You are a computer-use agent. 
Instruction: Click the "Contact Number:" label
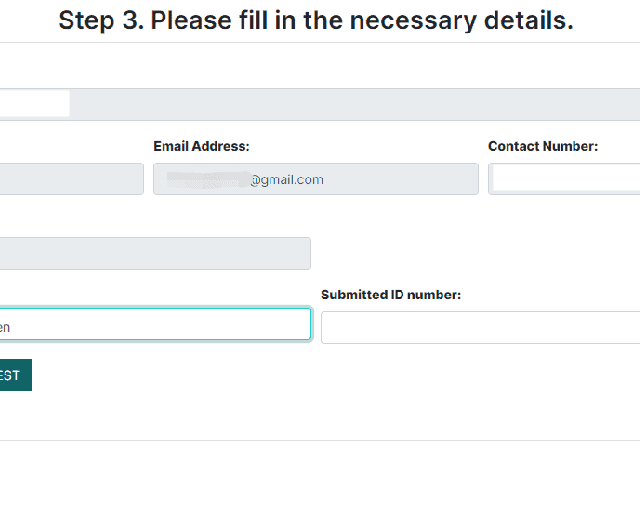(543, 147)
